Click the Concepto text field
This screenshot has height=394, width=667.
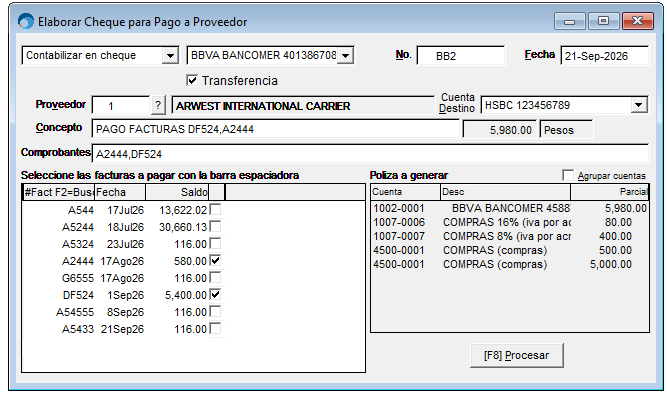point(276,129)
